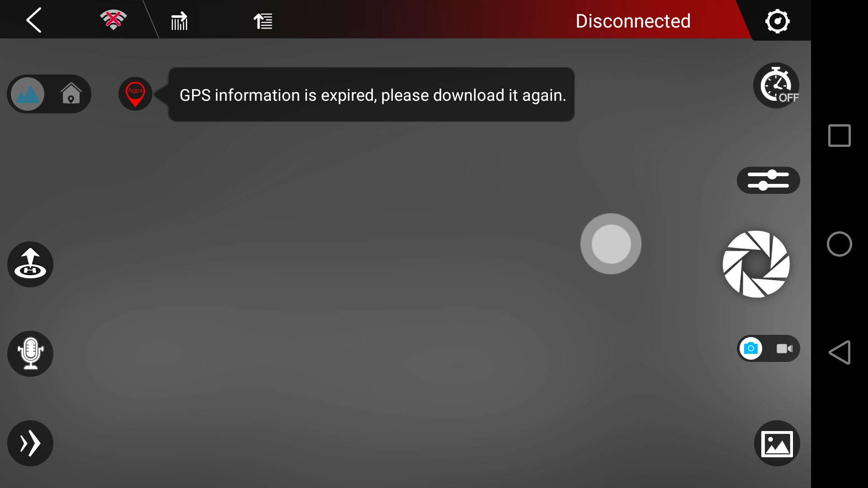Select the mountain camera view toggle
868x488 pixels.
(x=28, y=94)
